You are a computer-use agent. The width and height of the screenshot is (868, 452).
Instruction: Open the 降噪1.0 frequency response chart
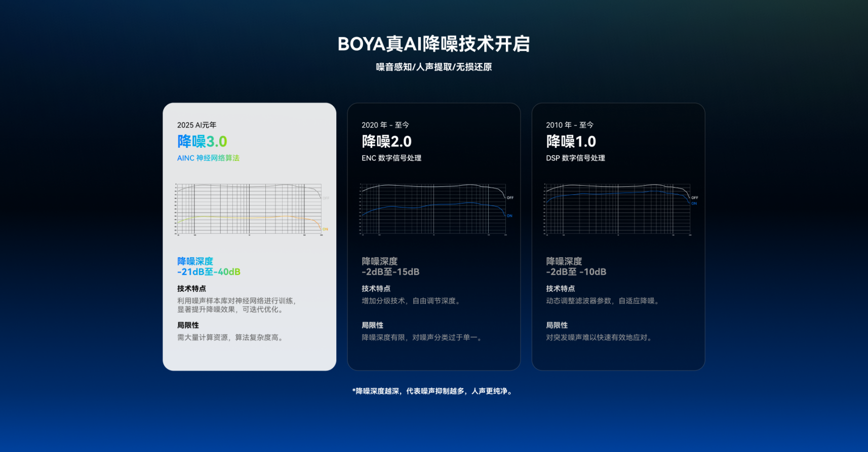coord(617,209)
